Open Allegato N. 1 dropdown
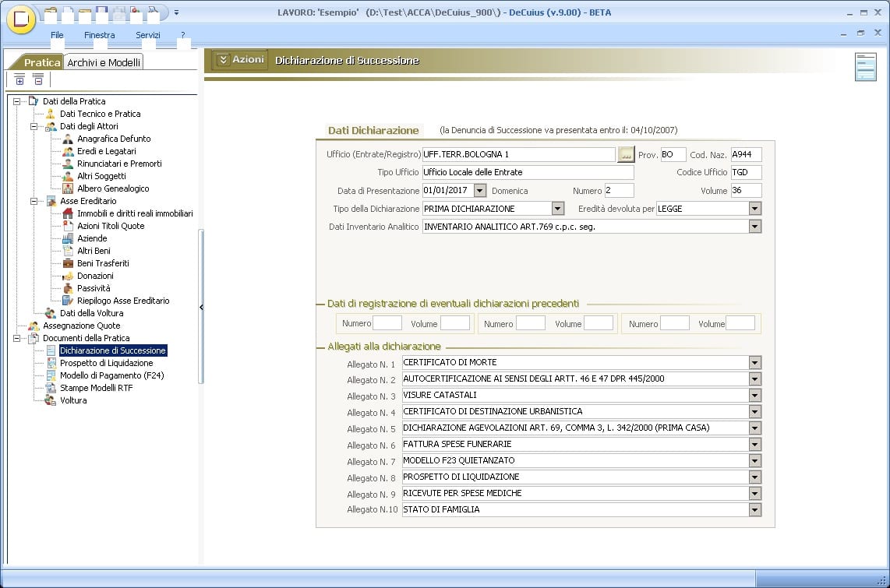This screenshot has width=890, height=588. pyautogui.click(x=754, y=362)
